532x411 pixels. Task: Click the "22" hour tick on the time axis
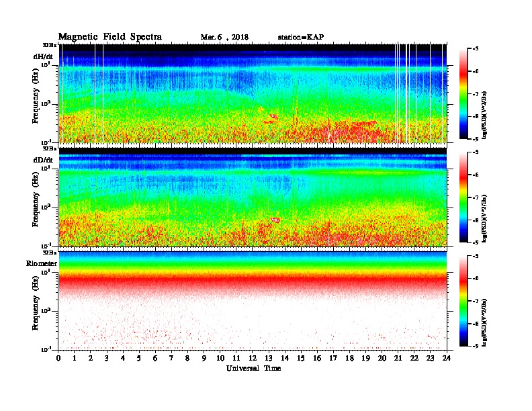click(x=414, y=359)
